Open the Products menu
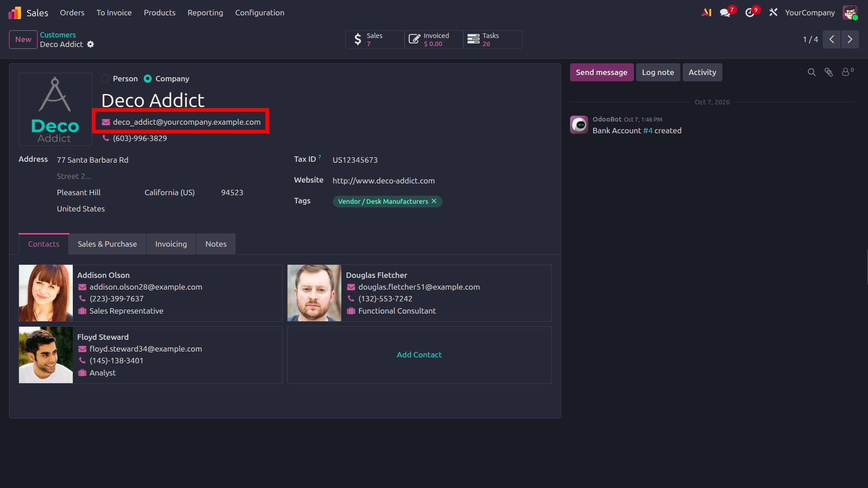 coord(160,13)
